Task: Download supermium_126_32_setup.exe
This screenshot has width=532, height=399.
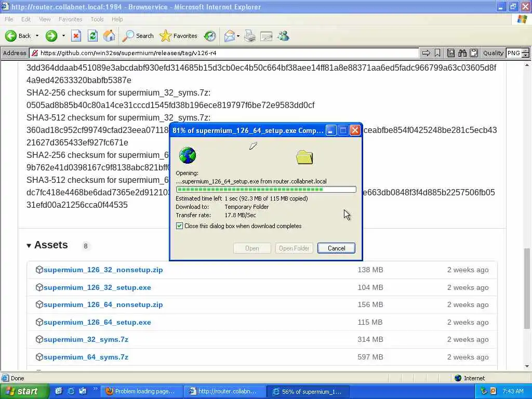Action: click(97, 287)
